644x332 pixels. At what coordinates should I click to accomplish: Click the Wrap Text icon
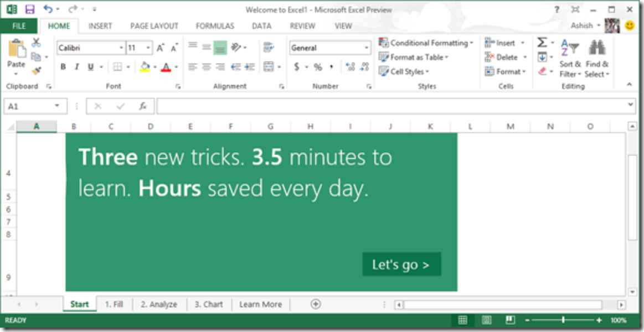tap(269, 47)
